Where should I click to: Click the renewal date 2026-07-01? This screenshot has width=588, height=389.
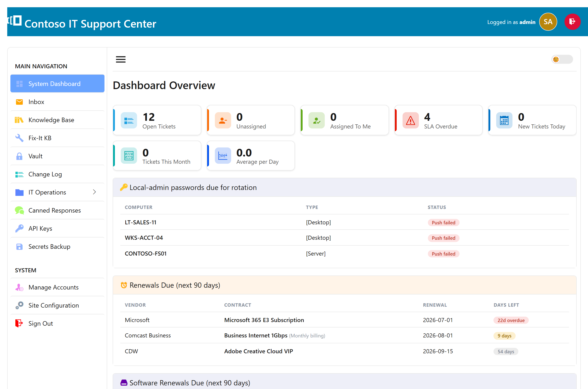pos(438,320)
